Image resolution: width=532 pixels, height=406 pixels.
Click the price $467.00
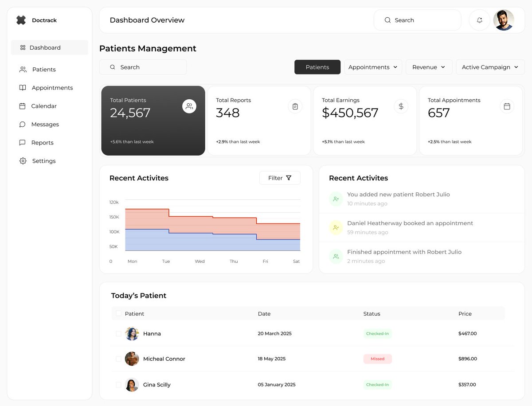click(468, 334)
